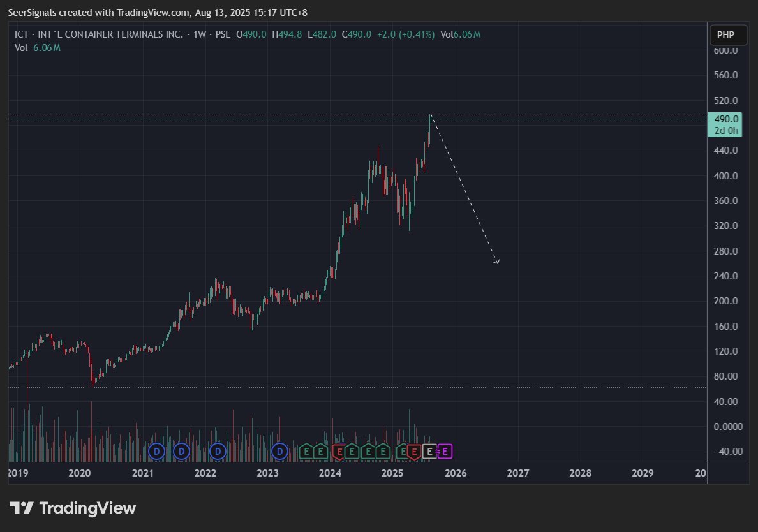Click the 240.0 price axis label
Viewport: 758px width, 532px height.
pos(725,276)
